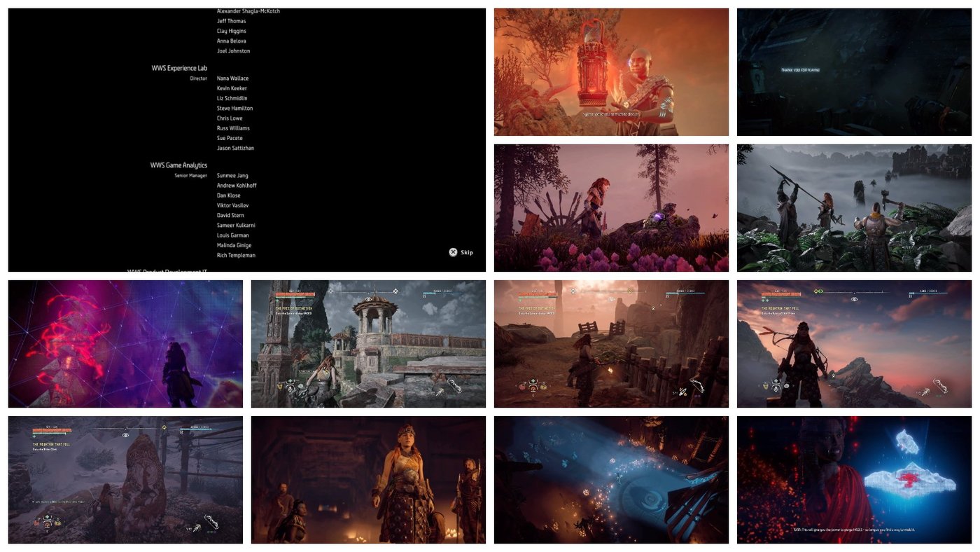Click the name "Andrew Kohlhoff"
980x552 pixels.
237,186
